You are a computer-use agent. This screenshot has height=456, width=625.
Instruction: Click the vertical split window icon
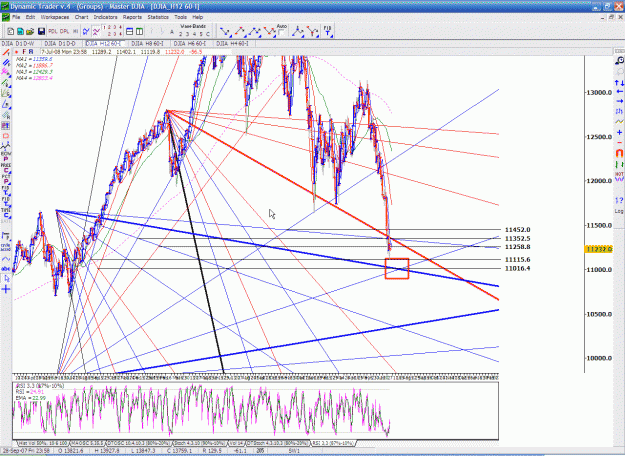(140, 31)
